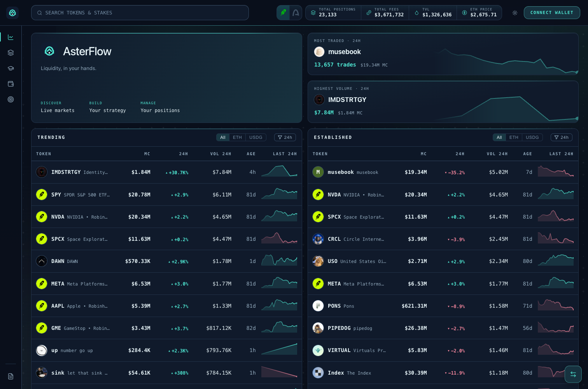Open the target circle sidebar icon
Viewport: 588px width, 389px height.
point(11,99)
